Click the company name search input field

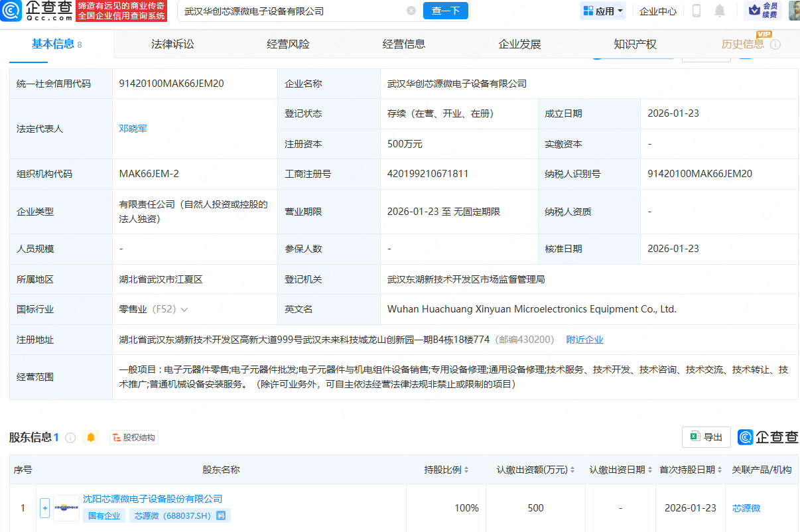[292, 11]
